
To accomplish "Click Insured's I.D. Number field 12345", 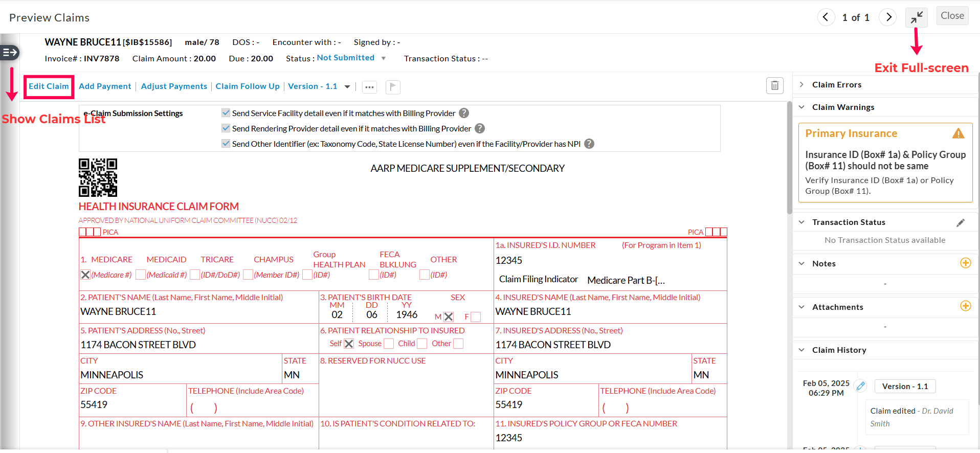I will [509, 260].
